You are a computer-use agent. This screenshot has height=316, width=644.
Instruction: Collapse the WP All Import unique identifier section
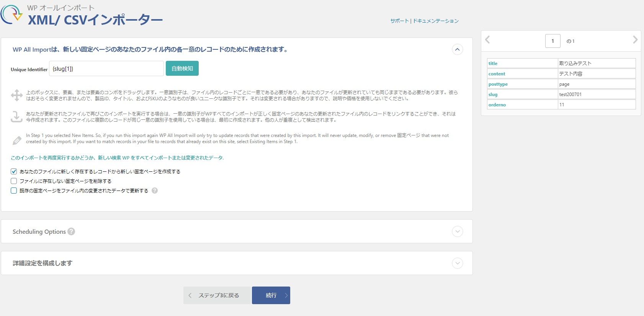pos(458,49)
